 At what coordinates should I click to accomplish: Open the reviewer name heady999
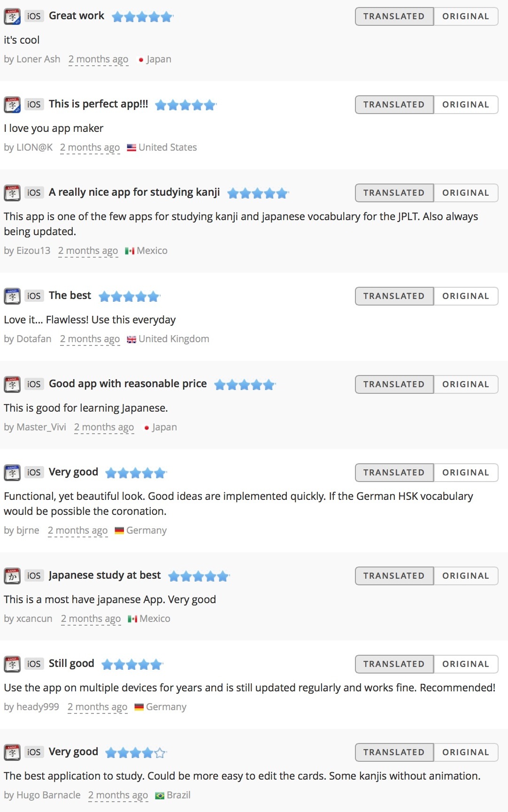click(x=38, y=707)
